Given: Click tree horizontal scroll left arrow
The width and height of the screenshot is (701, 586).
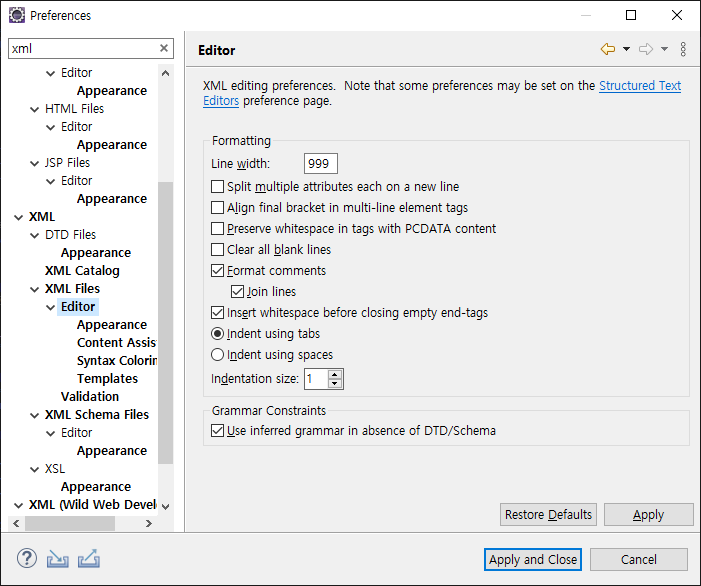Looking at the screenshot, I should [x=17, y=523].
